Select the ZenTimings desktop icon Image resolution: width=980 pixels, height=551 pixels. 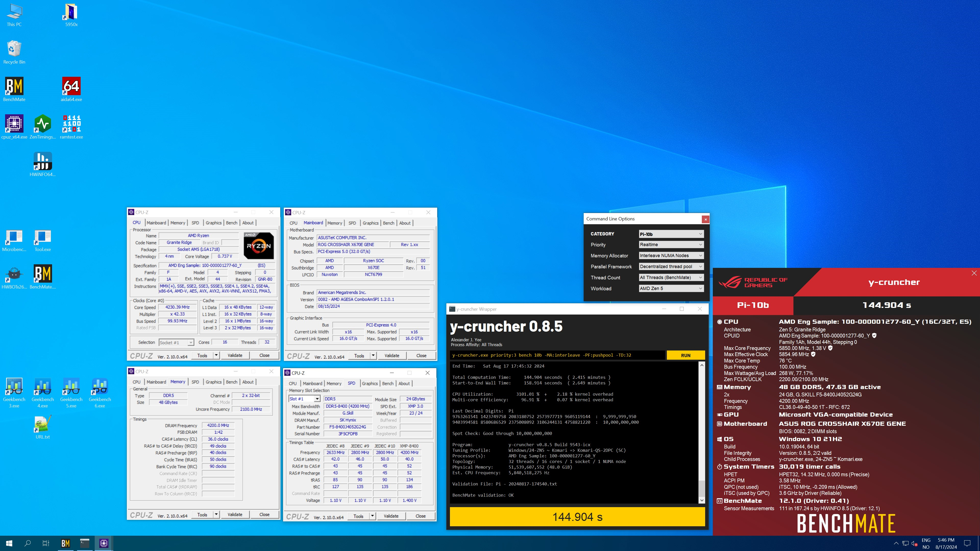43,127
